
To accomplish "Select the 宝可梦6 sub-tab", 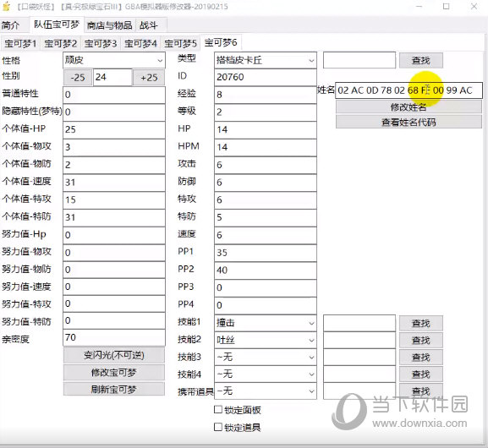I will pos(221,42).
